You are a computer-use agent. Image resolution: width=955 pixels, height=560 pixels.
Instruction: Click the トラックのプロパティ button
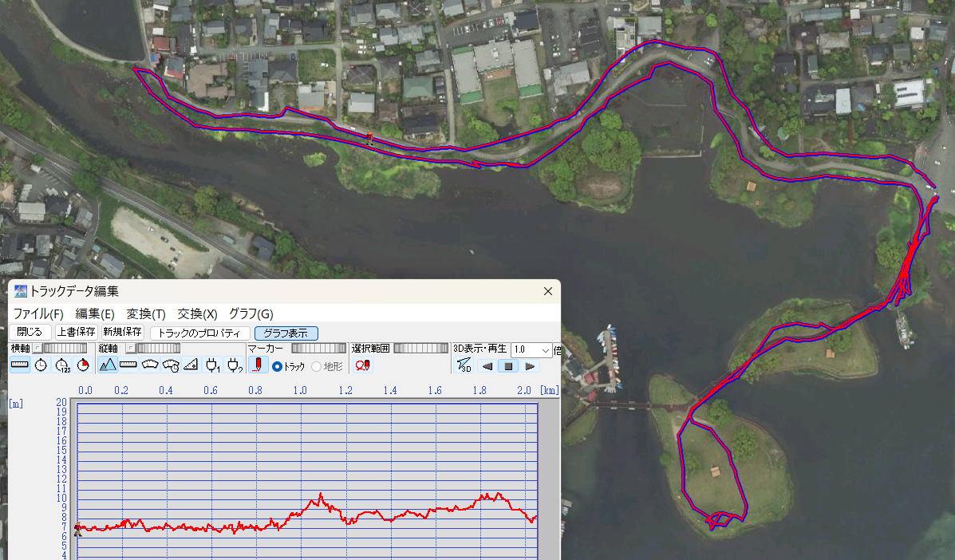[199, 333]
